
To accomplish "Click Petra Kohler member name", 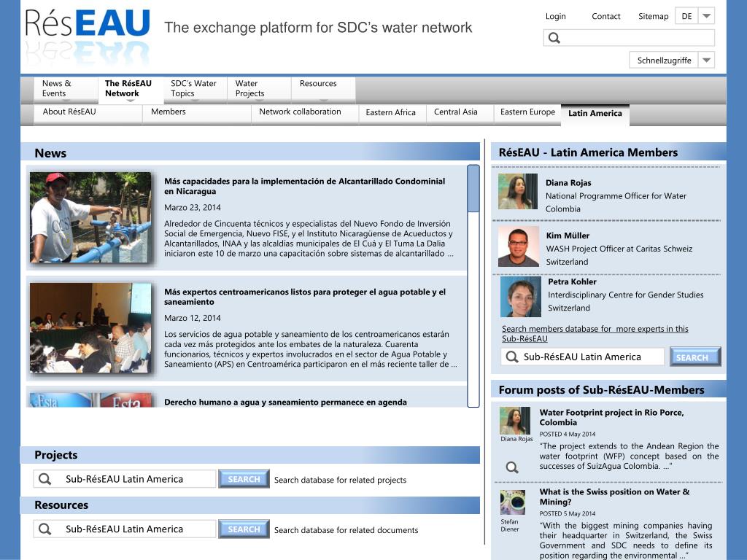I will click(572, 282).
